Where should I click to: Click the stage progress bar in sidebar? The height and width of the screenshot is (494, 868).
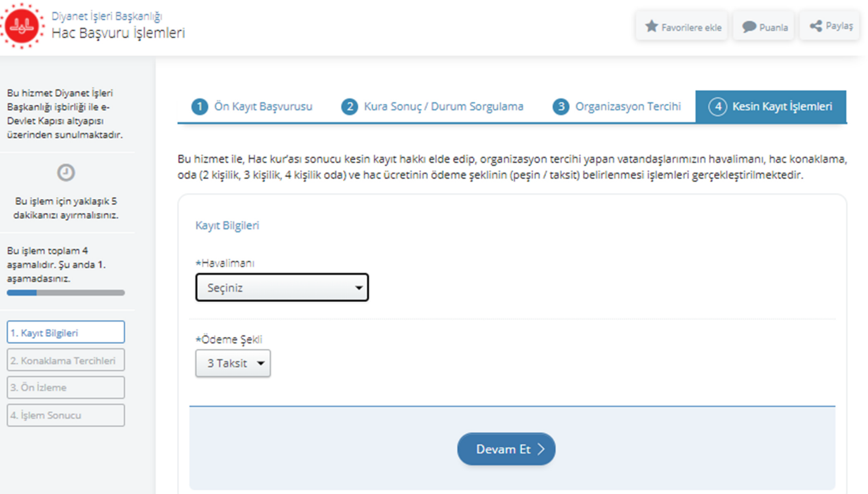coord(65,293)
